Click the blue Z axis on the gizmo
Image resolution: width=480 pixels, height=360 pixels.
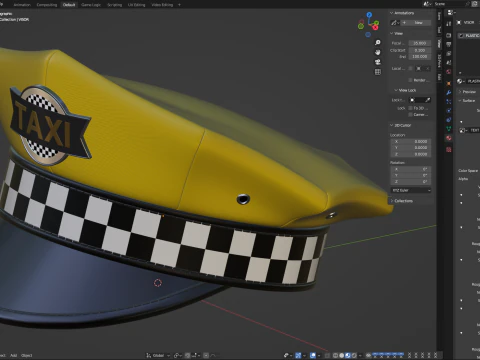click(369, 15)
